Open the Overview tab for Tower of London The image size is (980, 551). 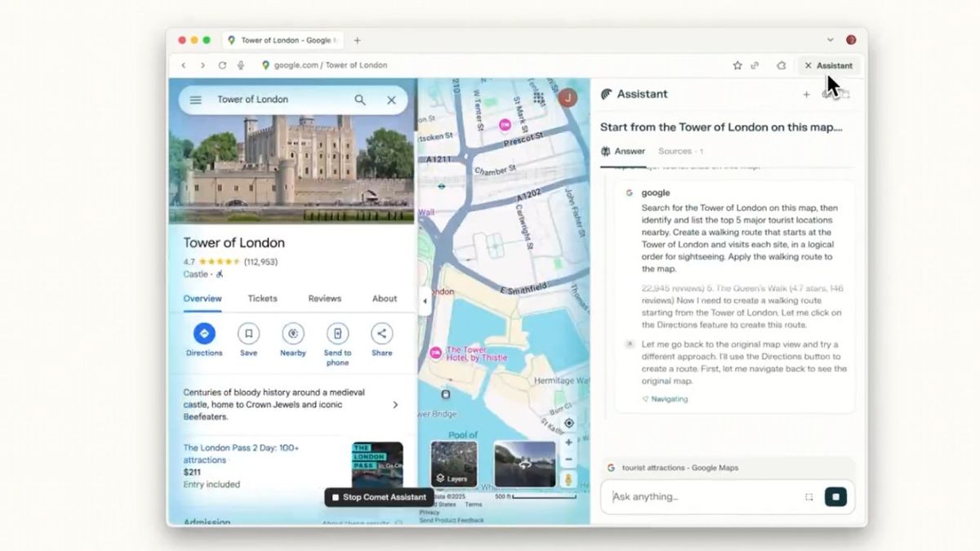click(203, 299)
